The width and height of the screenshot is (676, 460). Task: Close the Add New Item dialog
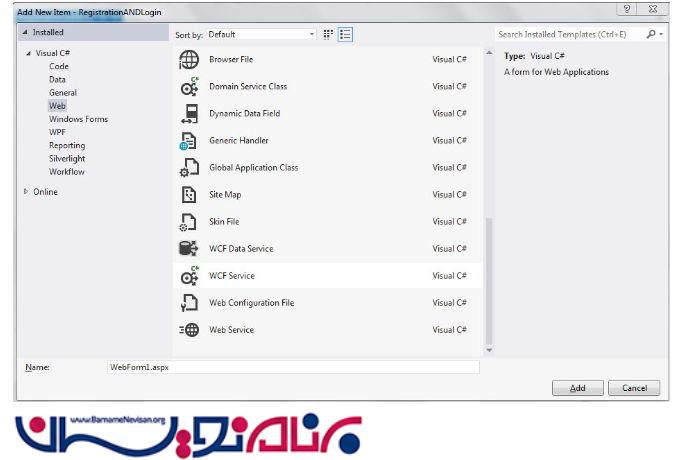653,9
